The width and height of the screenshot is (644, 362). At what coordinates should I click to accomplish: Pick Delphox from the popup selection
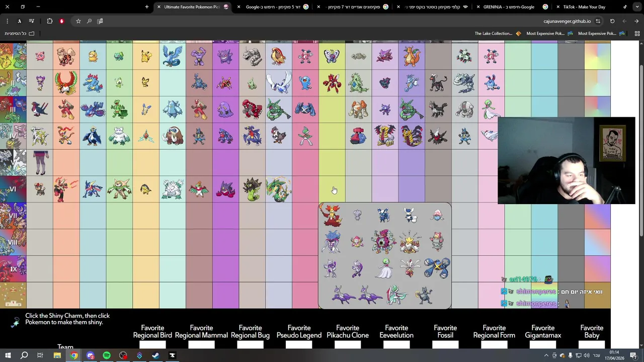click(x=331, y=216)
